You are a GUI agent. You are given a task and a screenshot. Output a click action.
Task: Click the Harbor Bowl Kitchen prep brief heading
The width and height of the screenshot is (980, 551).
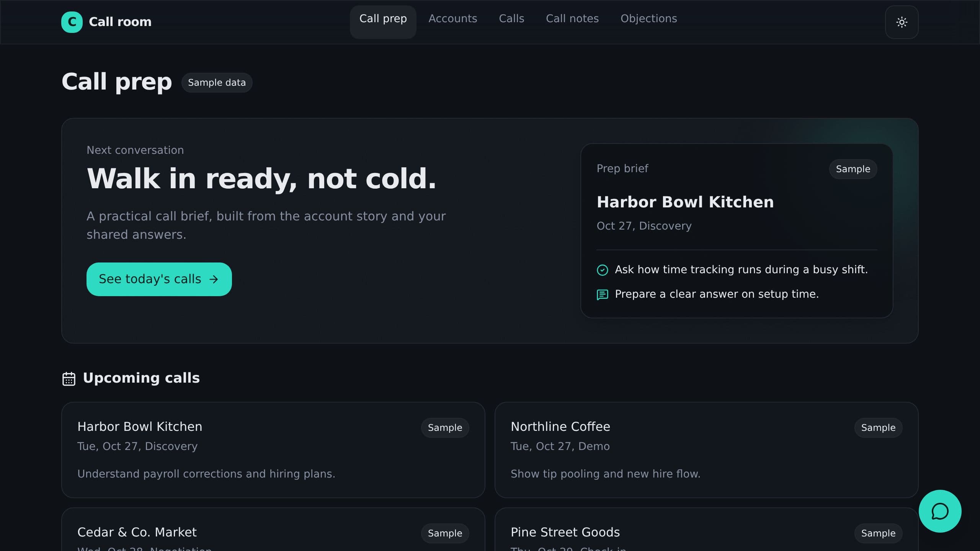(x=685, y=202)
